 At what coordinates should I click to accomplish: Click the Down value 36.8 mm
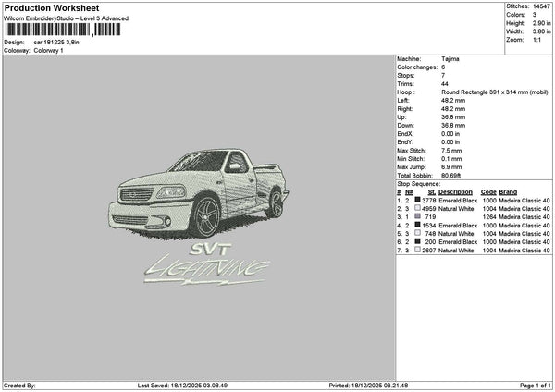[x=453, y=126]
